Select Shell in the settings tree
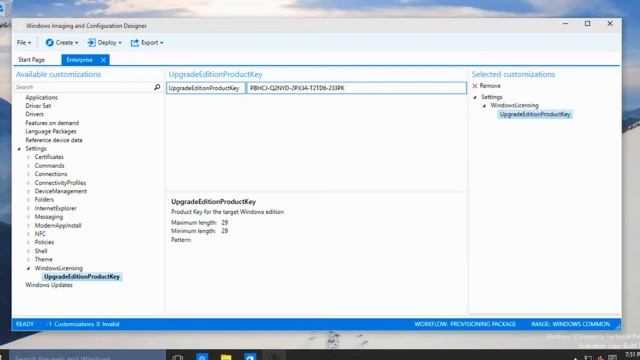This screenshot has width=640, height=360. [x=41, y=251]
